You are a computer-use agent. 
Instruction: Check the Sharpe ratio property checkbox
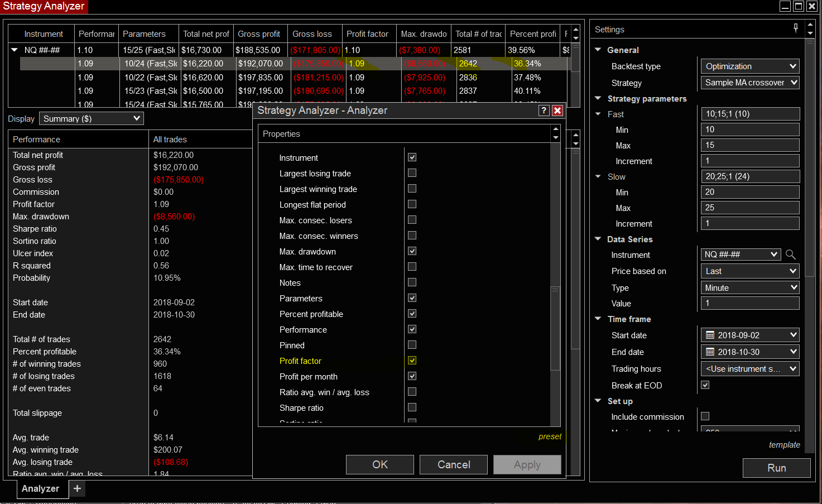click(x=412, y=407)
